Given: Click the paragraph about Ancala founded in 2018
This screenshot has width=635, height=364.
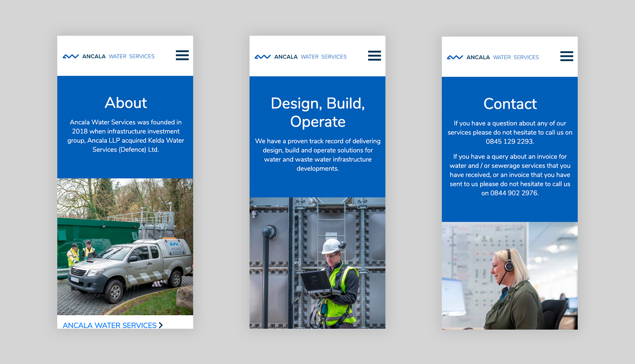Looking at the screenshot, I should (x=126, y=136).
